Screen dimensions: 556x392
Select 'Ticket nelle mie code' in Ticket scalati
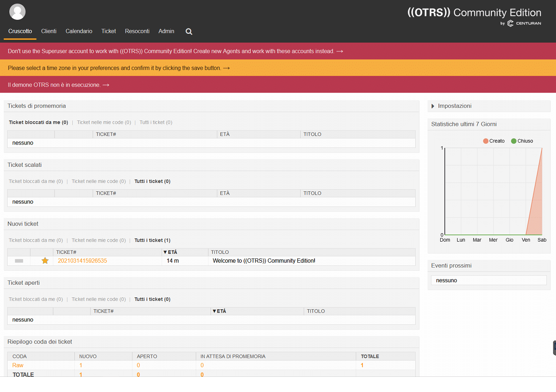(99, 181)
